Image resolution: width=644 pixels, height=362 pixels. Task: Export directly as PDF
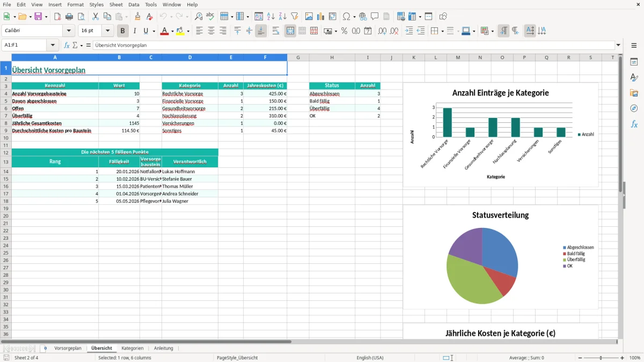pyautogui.click(x=57, y=17)
